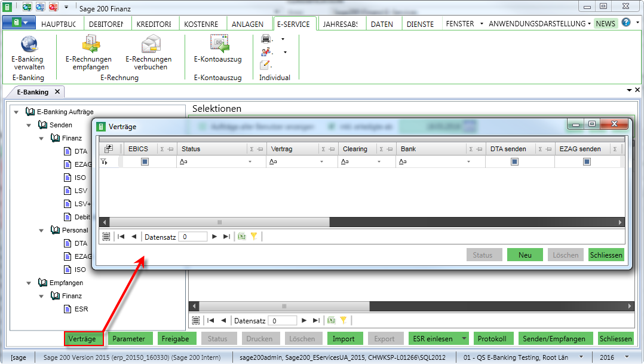
Task: Click the pencil-on-page icon in Individual group
Action: point(265,65)
